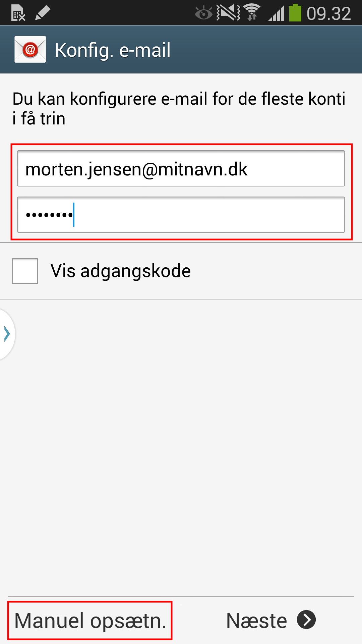Expand the side panel chevron handle
The height and width of the screenshot is (644, 362).
click(x=7, y=334)
